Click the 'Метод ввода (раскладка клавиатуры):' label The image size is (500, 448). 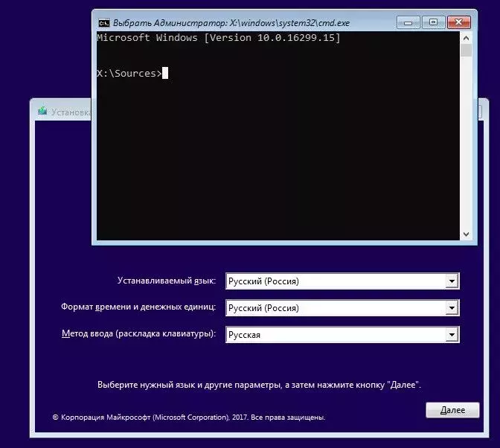click(x=138, y=333)
